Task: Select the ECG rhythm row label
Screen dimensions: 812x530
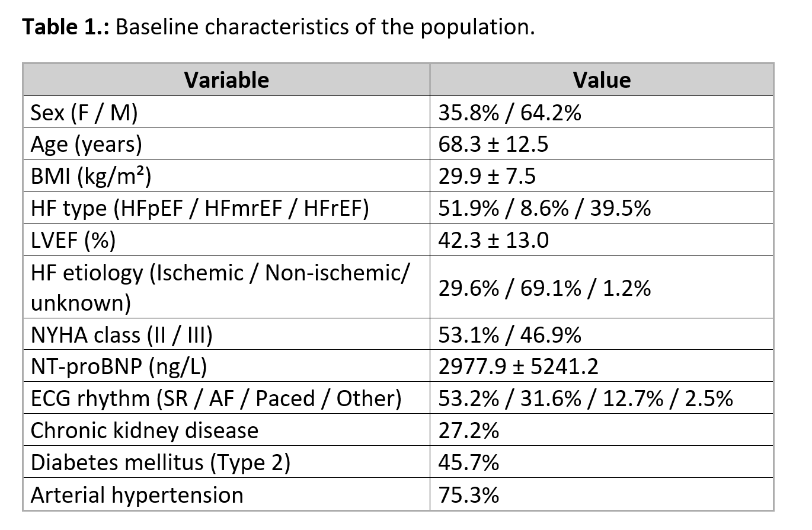Action: (216, 398)
